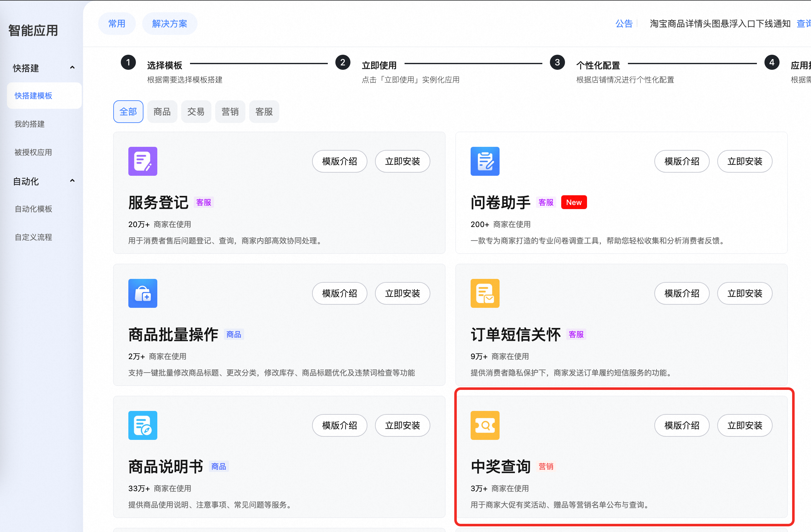Click the 商品批量操作 shopping bag icon
Image resolution: width=811 pixels, height=532 pixels.
pyautogui.click(x=143, y=293)
